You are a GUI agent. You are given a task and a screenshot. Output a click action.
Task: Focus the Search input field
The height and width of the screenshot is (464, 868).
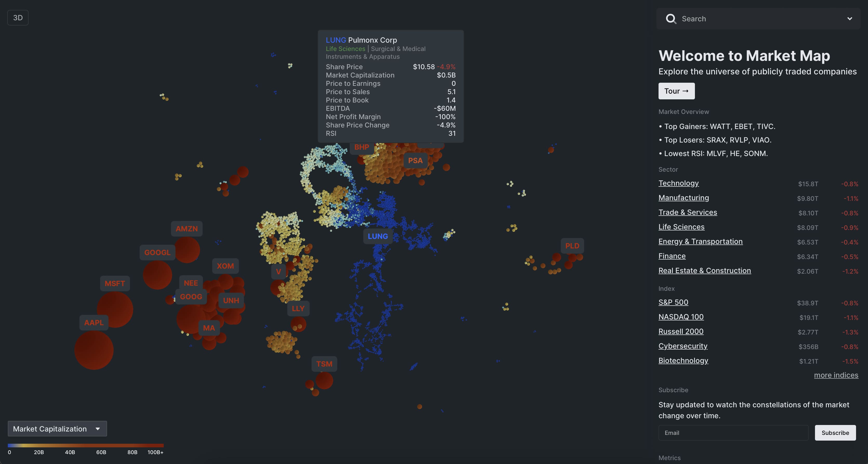758,19
